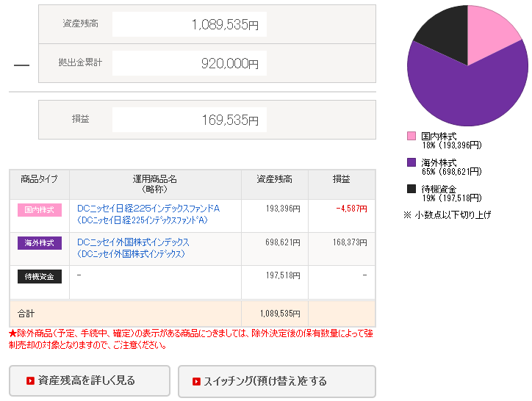Viewport: 532px width, 401px height.
Task: Click the 拠出金累計 value 920,000円
Action: [190, 63]
